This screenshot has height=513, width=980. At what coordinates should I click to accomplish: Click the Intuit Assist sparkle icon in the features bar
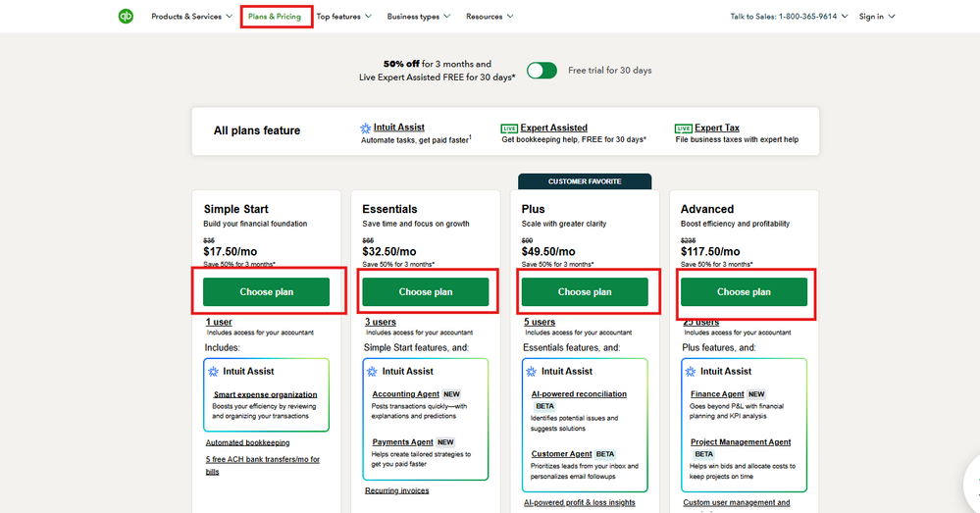coord(366,128)
